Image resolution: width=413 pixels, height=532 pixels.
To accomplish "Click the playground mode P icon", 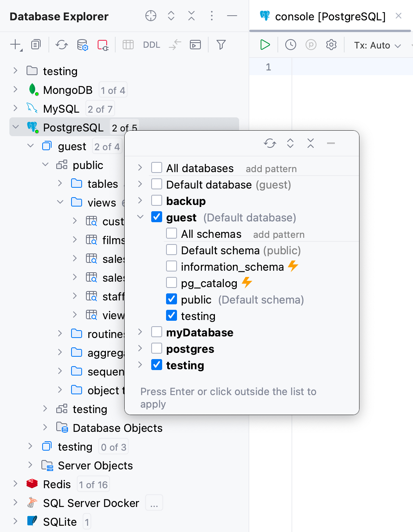I will [x=311, y=45].
